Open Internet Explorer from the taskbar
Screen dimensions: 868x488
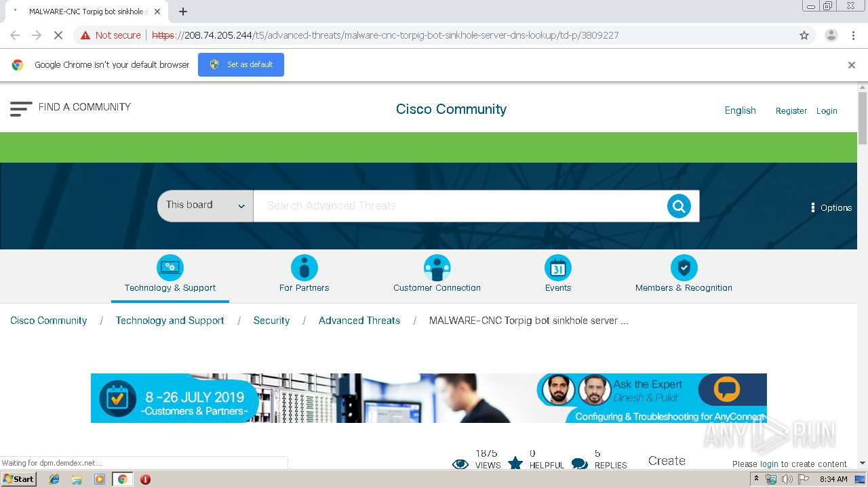tap(54, 479)
